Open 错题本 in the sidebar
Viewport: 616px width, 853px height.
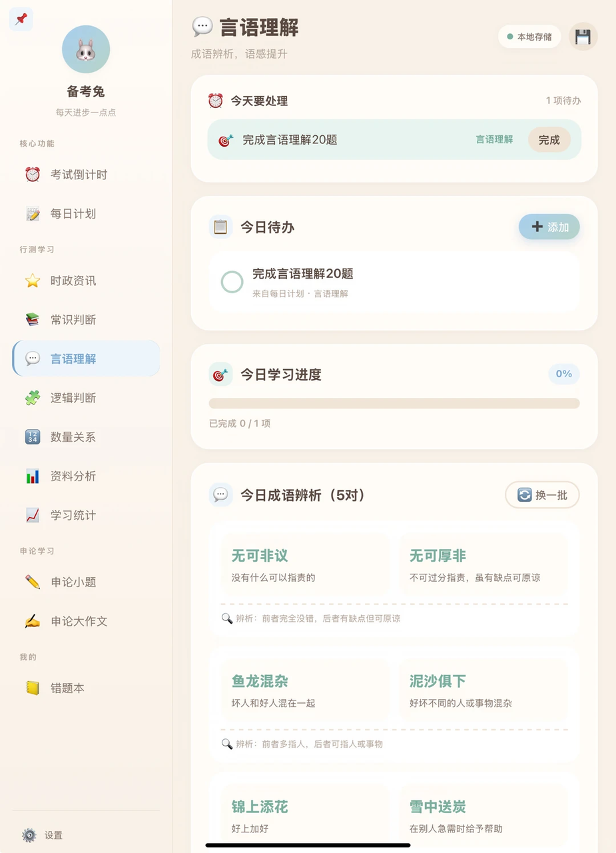point(86,688)
